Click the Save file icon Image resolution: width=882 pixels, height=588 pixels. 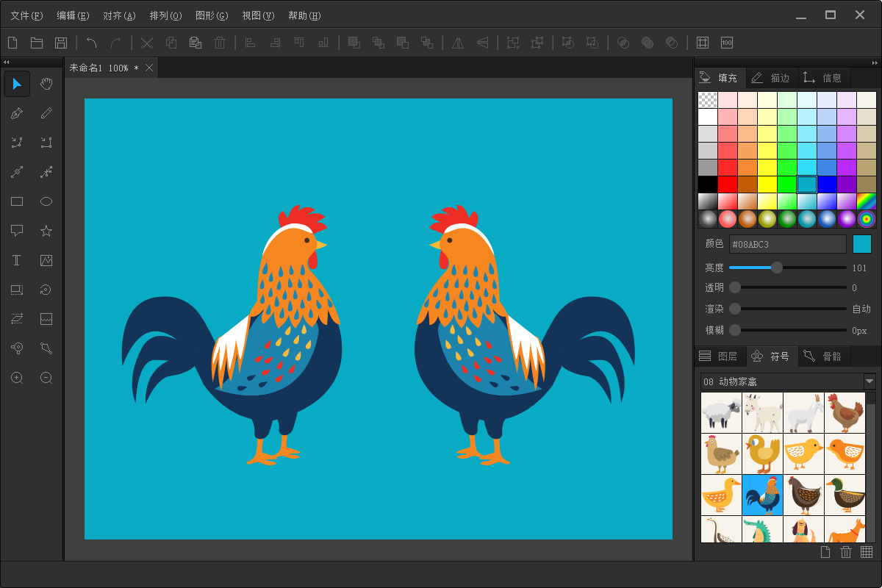click(61, 43)
